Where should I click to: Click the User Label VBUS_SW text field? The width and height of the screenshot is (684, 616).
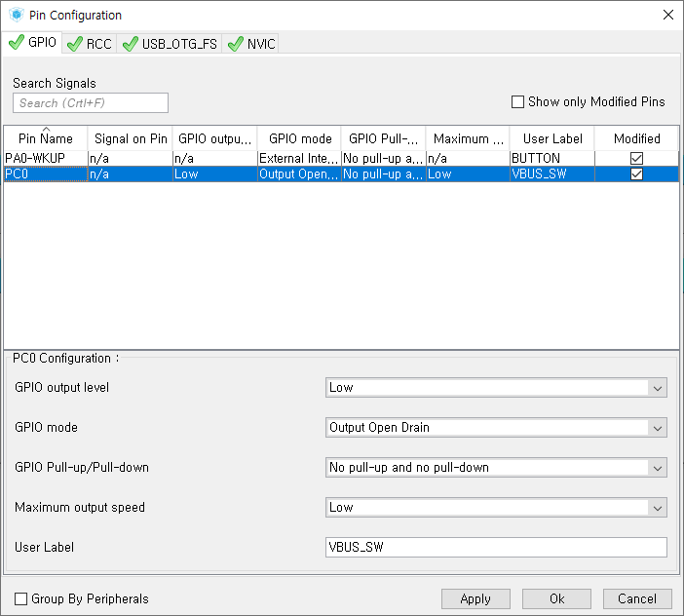click(x=496, y=547)
